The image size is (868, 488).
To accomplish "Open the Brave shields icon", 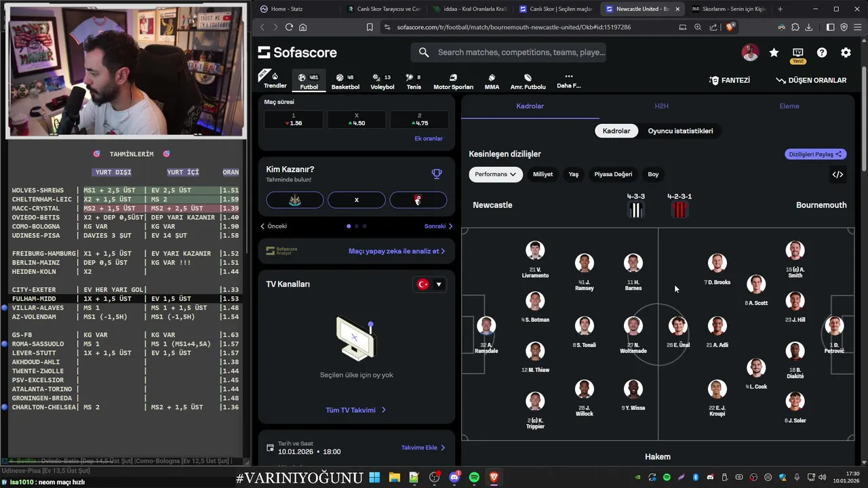I will point(730,27).
